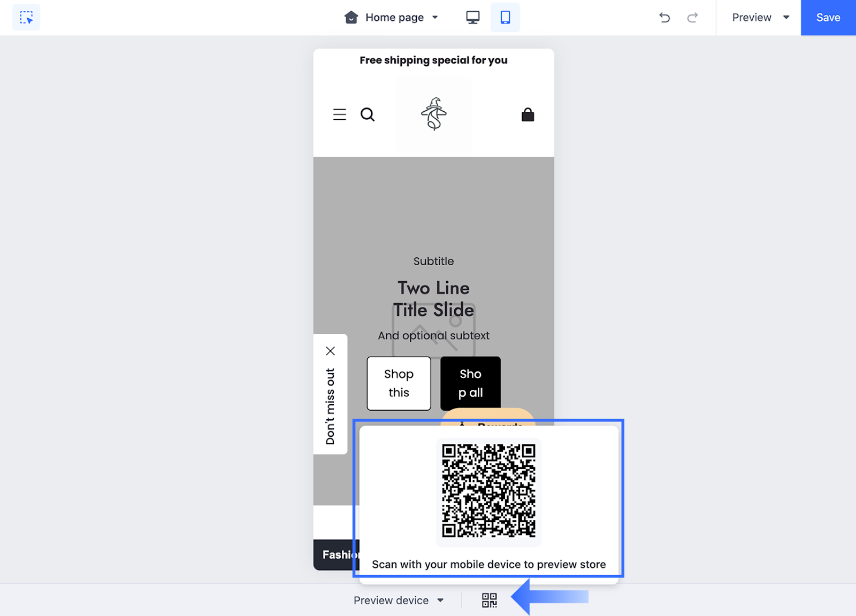
Task: Switch to desktop view
Action: [x=473, y=18]
